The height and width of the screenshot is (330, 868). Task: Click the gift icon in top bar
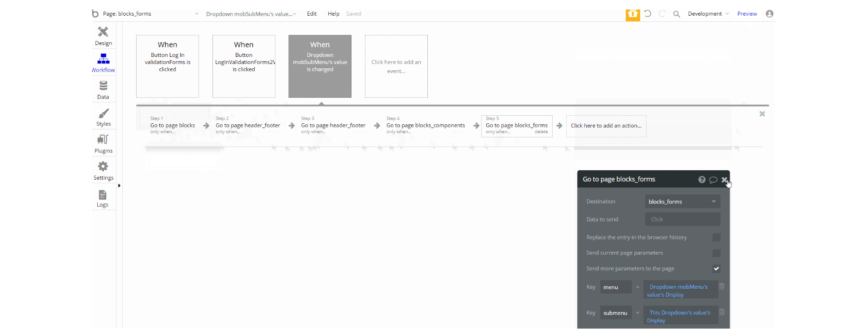coord(633,14)
